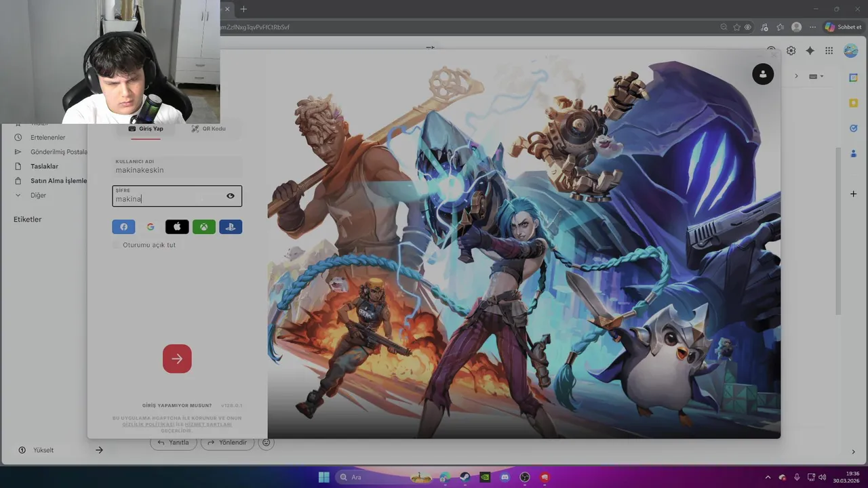Open Steam from the taskbar
The width and height of the screenshot is (868, 488).
click(x=465, y=477)
